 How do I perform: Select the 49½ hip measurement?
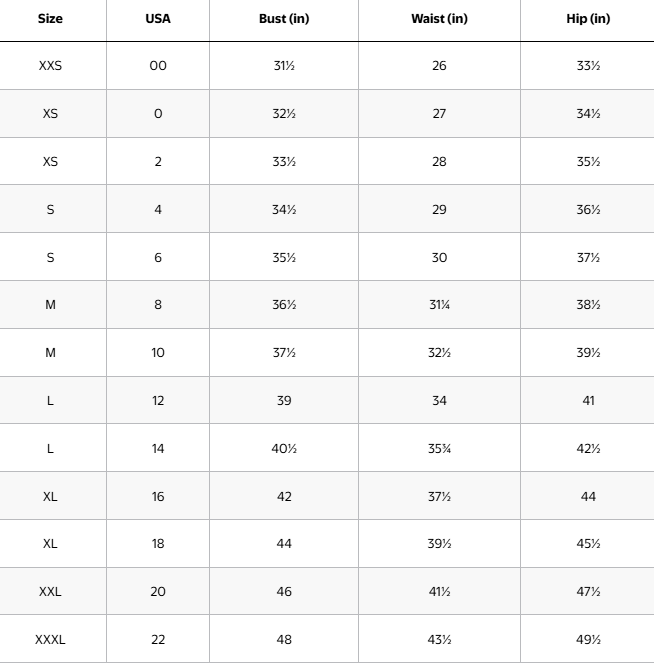(588, 640)
